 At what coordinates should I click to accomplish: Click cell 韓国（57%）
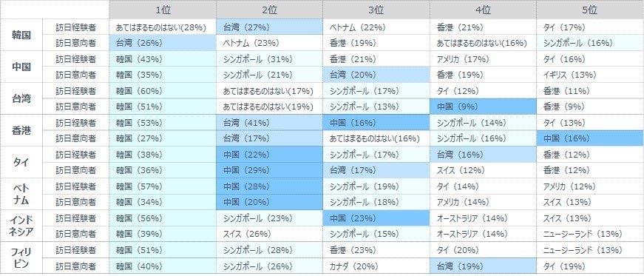(163, 186)
